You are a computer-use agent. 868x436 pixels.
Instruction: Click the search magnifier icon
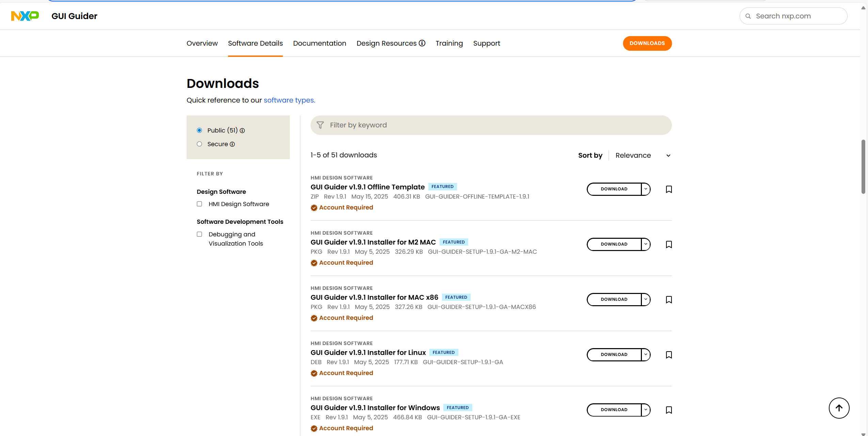[x=748, y=16]
